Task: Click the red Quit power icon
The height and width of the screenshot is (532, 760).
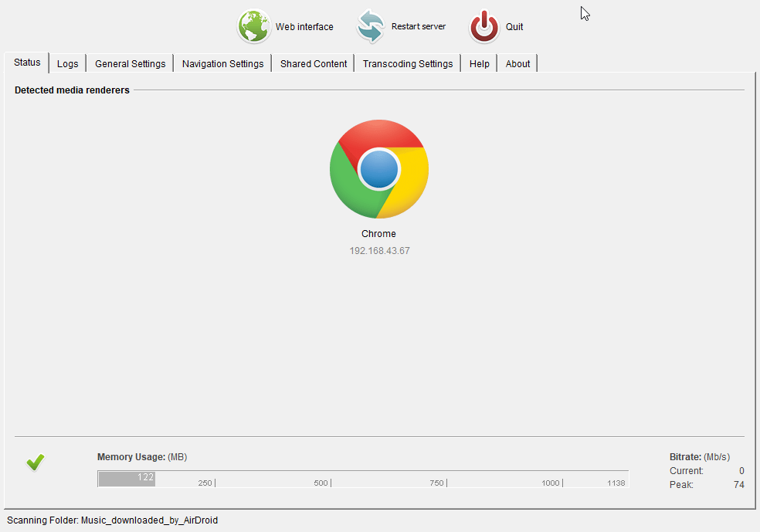Action: pos(483,27)
